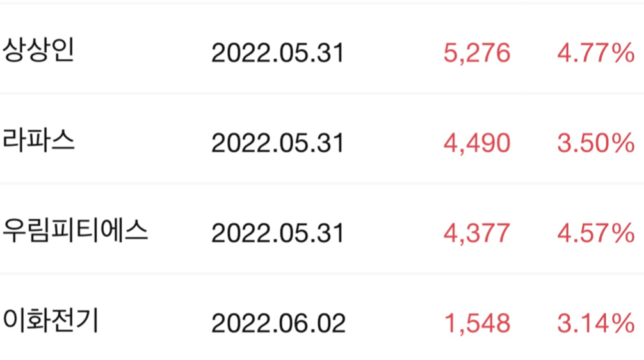Select the 4,490 price of 라파스
The width and height of the screenshot is (644, 360).
pyautogui.click(x=477, y=144)
